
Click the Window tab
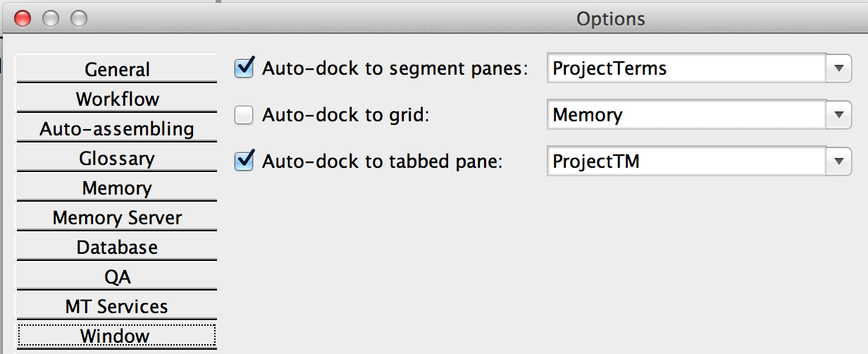[117, 336]
